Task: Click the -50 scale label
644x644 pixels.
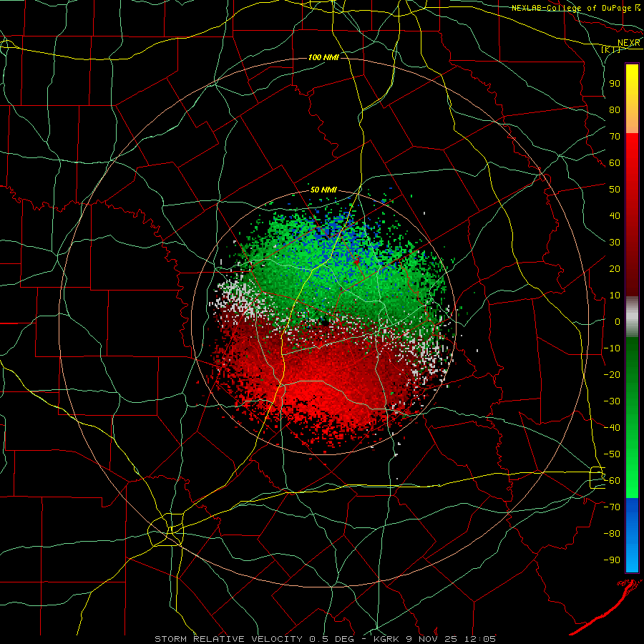Action: 612,454
